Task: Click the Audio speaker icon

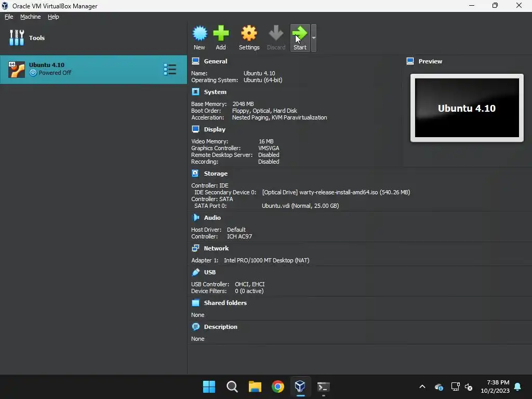Action: [x=195, y=217]
